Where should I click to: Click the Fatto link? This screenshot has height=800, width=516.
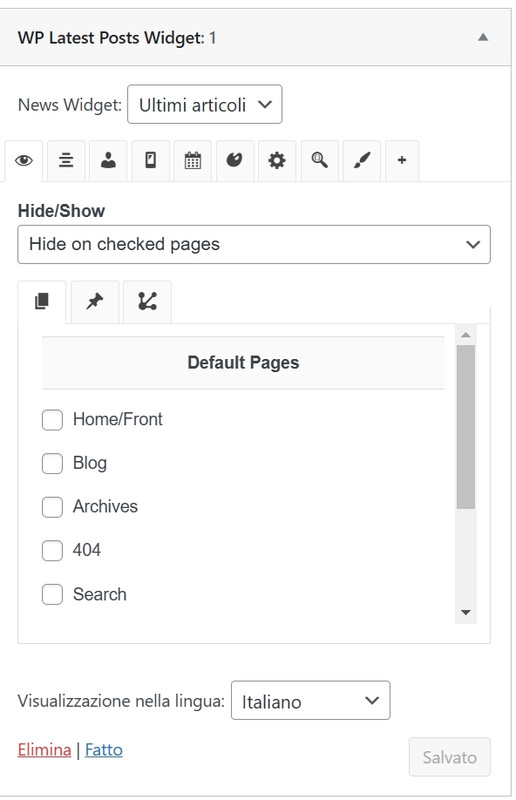104,750
